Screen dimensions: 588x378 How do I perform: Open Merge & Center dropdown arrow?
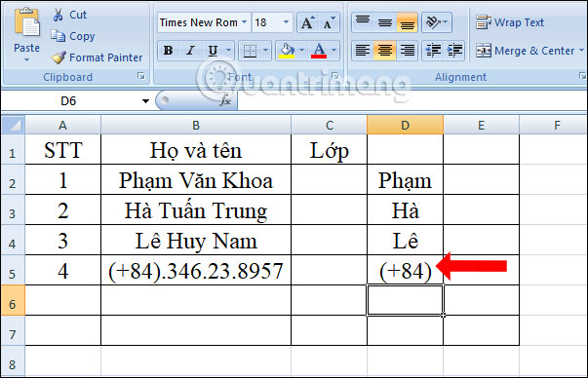[581, 50]
